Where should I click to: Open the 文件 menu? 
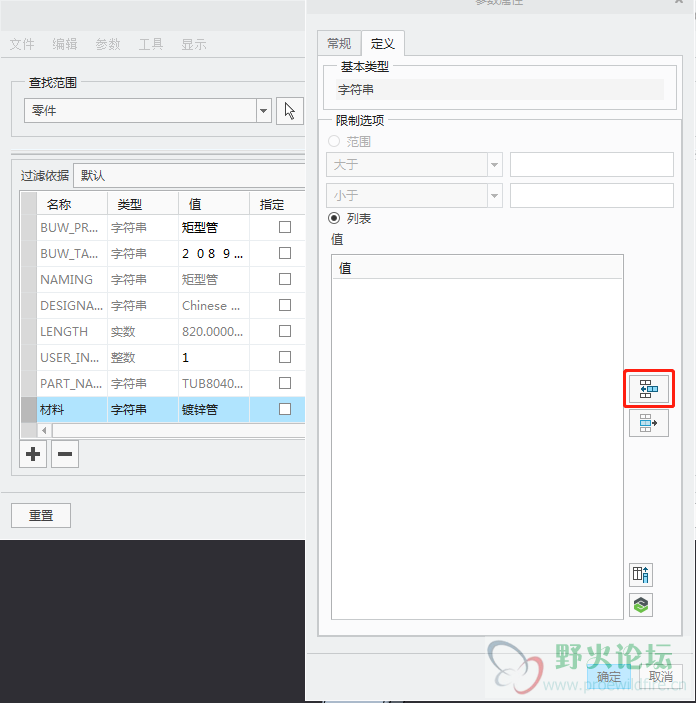pos(22,44)
